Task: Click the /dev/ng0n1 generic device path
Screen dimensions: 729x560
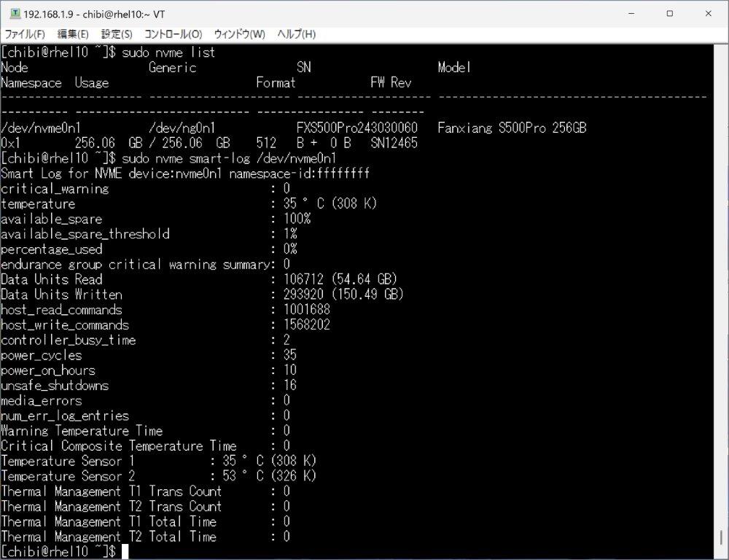Action: (x=182, y=128)
